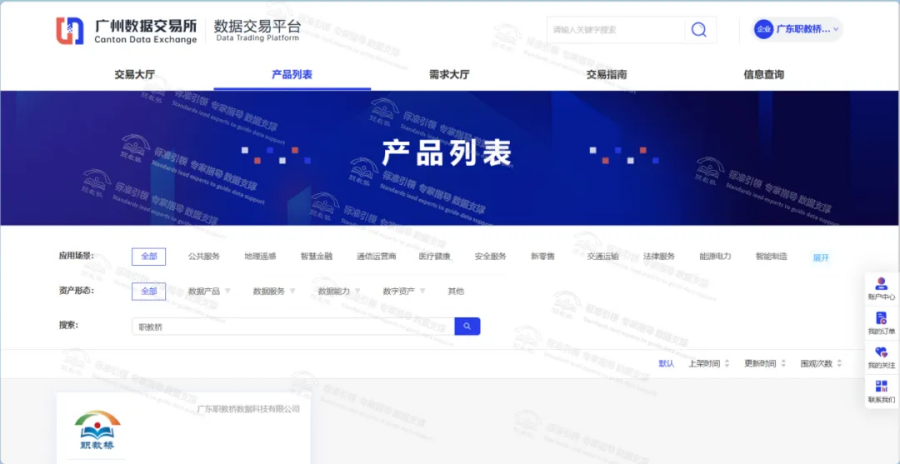Click the blue 企业 account avatar badge
This screenshot has height=464, width=900.
[x=763, y=29]
